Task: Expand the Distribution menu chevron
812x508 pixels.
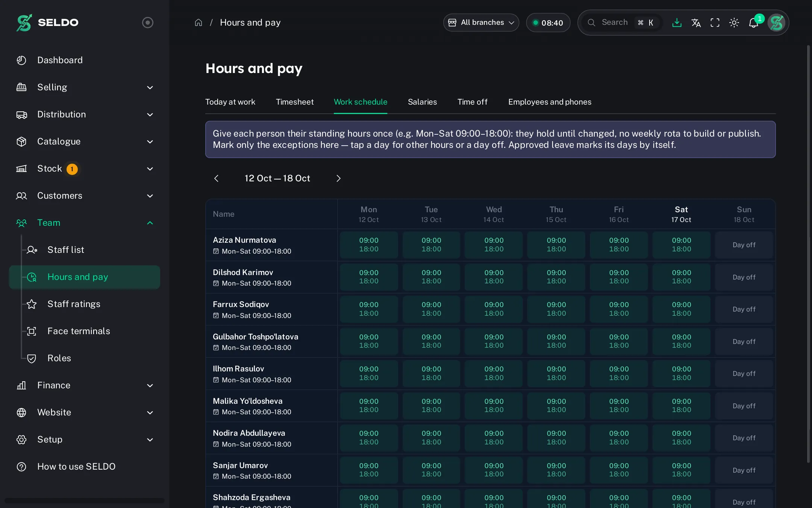Action: (150, 114)
